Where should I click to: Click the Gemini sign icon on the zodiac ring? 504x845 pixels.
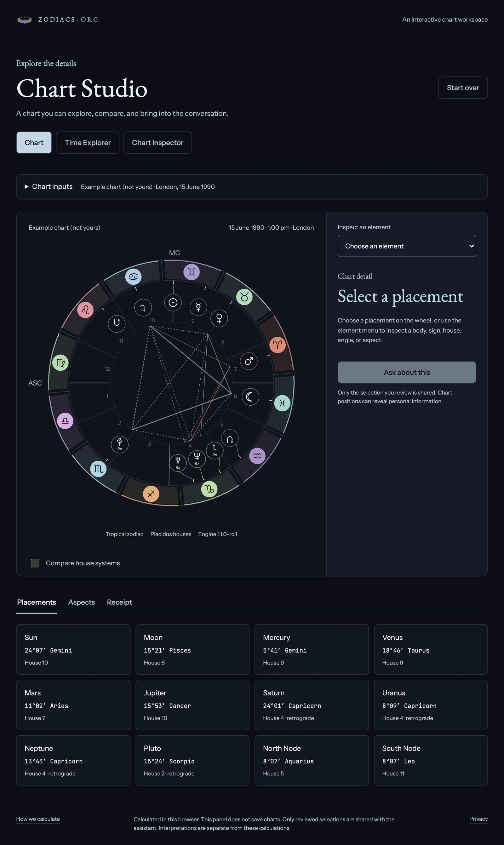point(192,272)
